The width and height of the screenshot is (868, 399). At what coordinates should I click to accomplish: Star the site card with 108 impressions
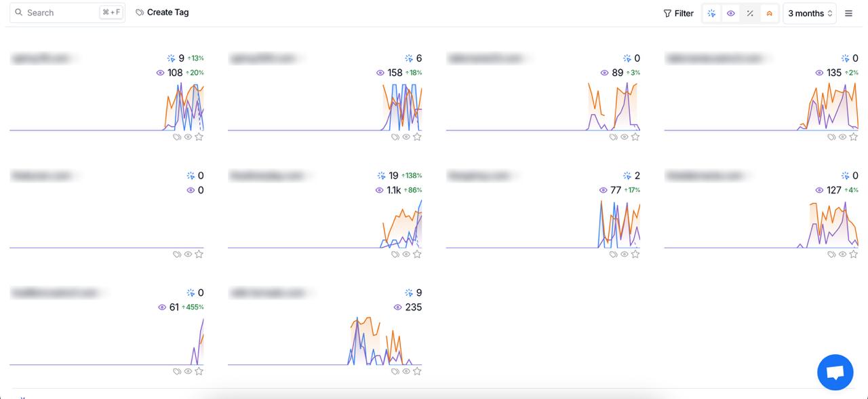point(199,137)
